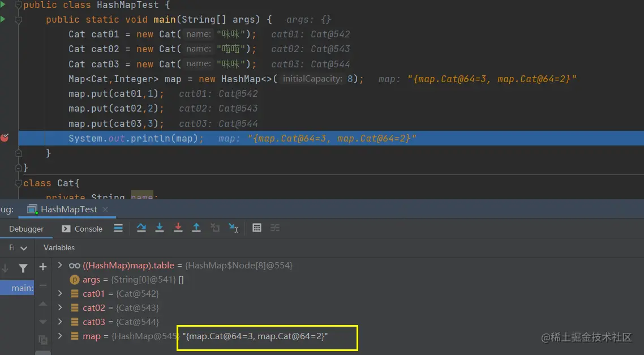This screenshot has width=644, height=355.
Task: Click the Variables panel header
Action: (59, 248)
